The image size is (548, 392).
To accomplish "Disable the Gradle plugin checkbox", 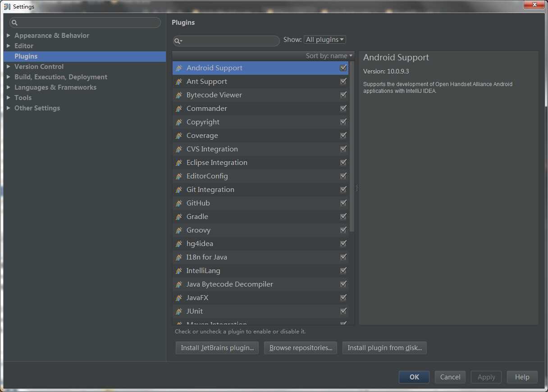I will [343, 217].
